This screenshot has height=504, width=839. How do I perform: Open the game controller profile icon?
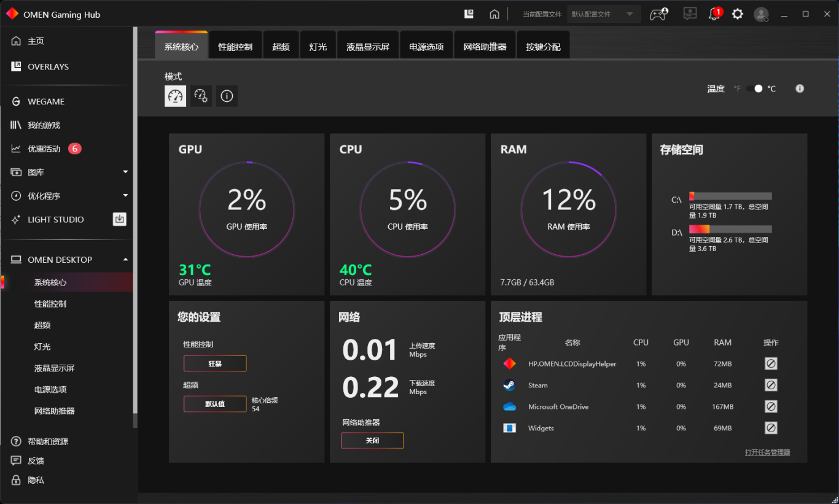[x=659, y=14]
